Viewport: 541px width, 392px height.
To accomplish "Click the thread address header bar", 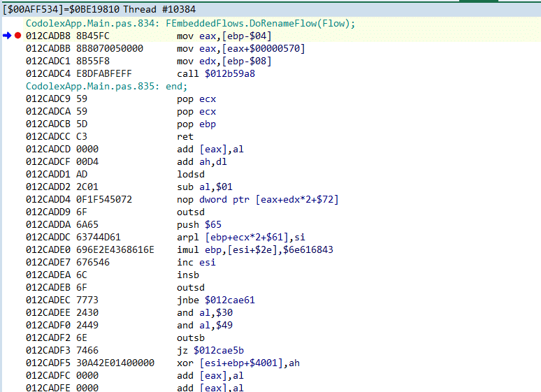I will coord(99,10).
